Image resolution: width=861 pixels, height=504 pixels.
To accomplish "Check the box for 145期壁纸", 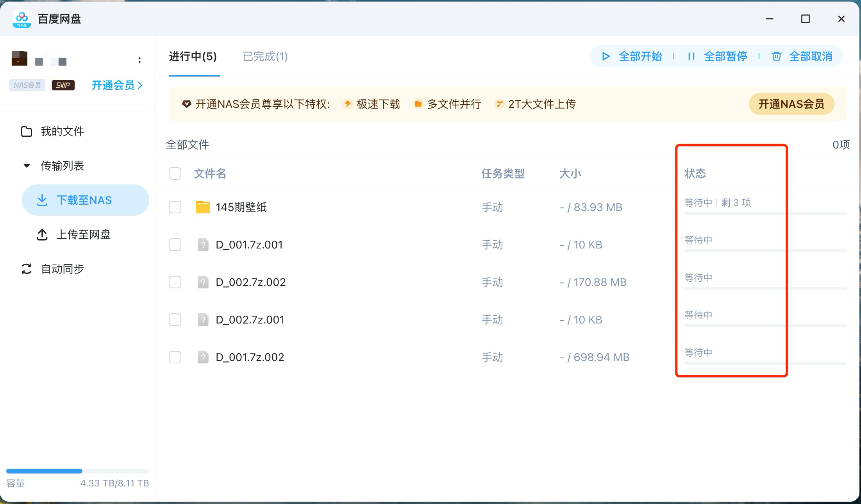I will click(175, 207).
